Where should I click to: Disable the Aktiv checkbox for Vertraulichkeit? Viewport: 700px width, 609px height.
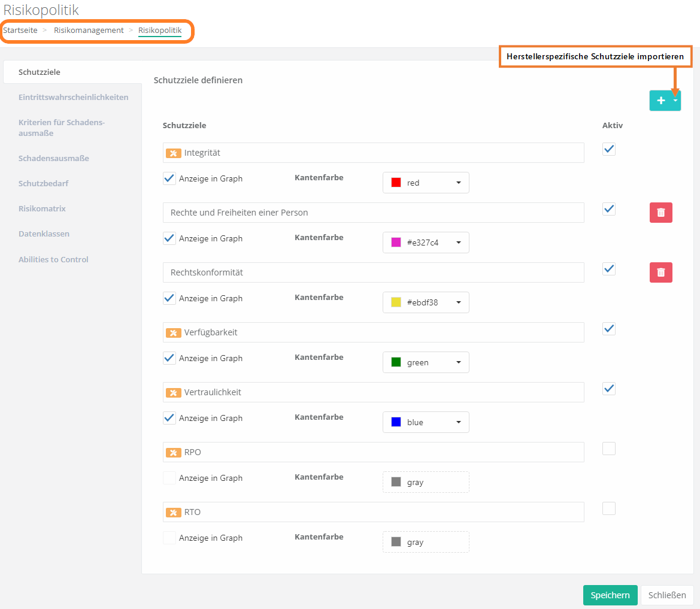pyautogui.click(x=609, y=389)
